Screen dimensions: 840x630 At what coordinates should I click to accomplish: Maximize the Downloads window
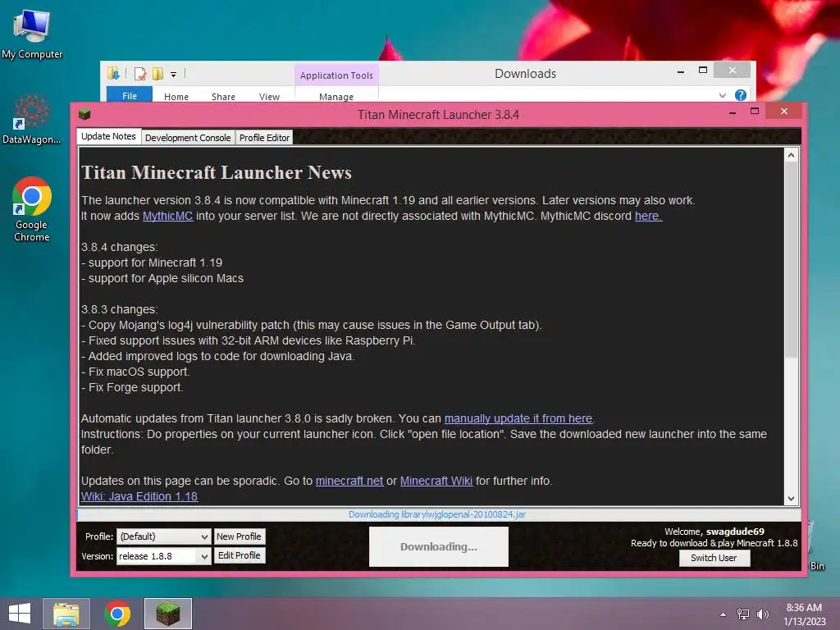click(703, 71)
